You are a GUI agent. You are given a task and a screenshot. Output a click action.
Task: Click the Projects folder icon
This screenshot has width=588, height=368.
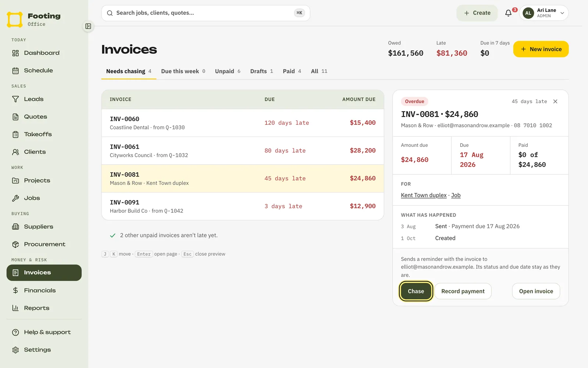point(15,181)
